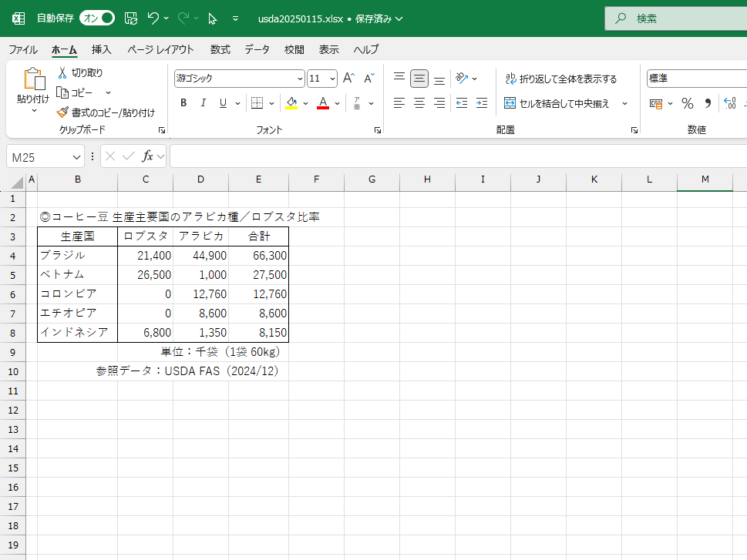This screenshot has width=747, height=560.
Task: Click the decrease font size icon
Action: [369, 78]
